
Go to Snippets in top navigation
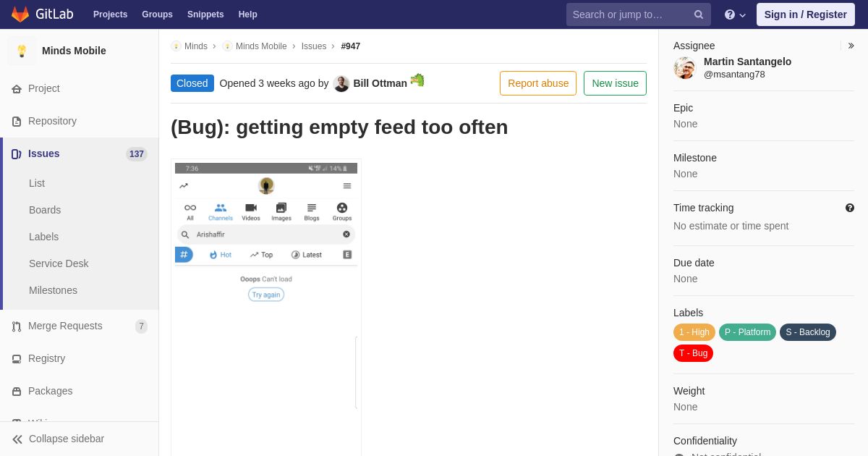(205, 14)
